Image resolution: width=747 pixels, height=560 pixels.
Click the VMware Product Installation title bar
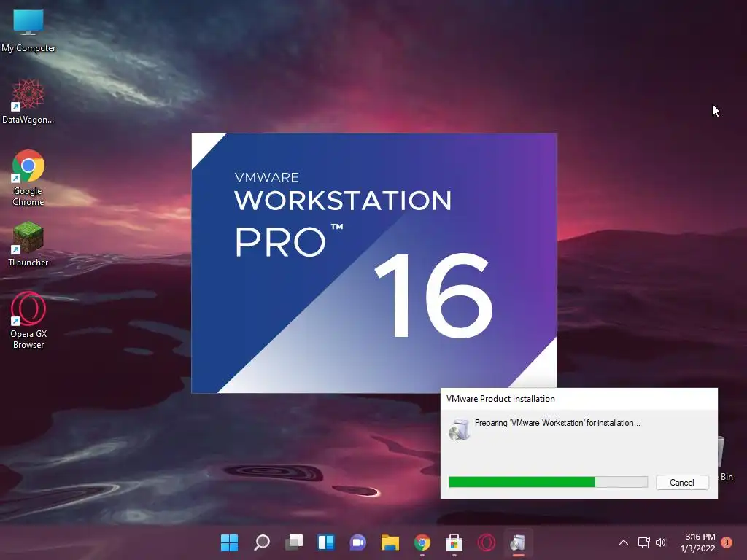578,399
